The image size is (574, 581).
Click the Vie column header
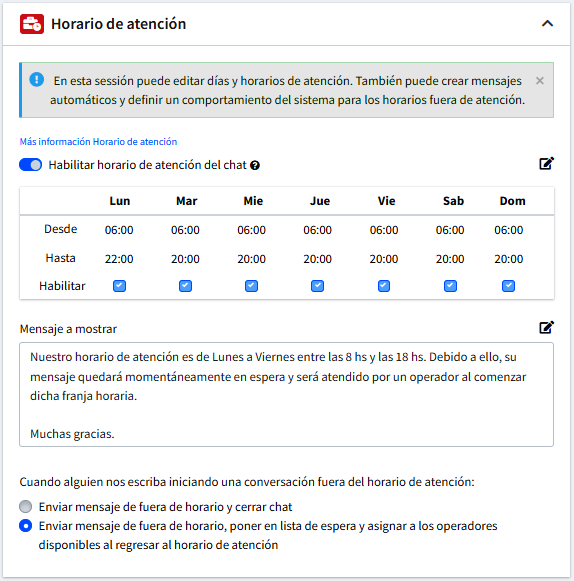coord(386,201)
